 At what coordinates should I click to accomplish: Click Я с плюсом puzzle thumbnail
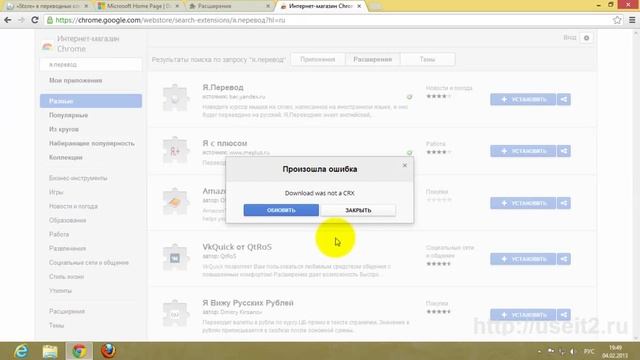tap(176, 150)
